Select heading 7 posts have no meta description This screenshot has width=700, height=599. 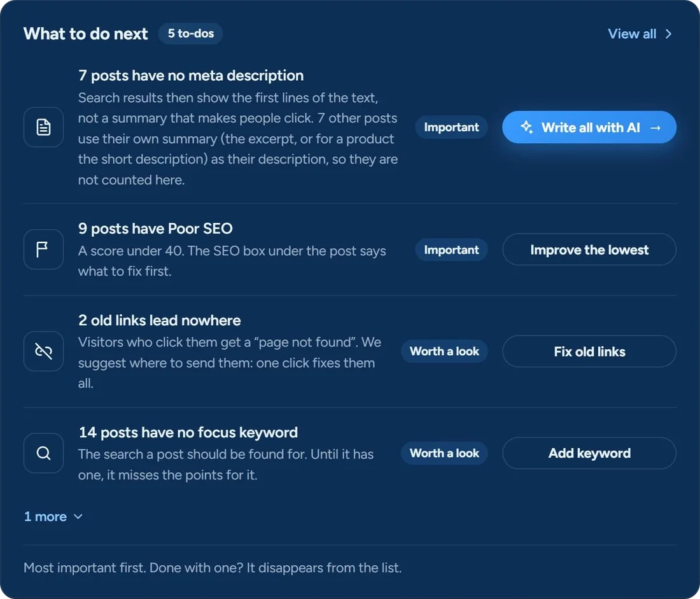pos(191,76)
